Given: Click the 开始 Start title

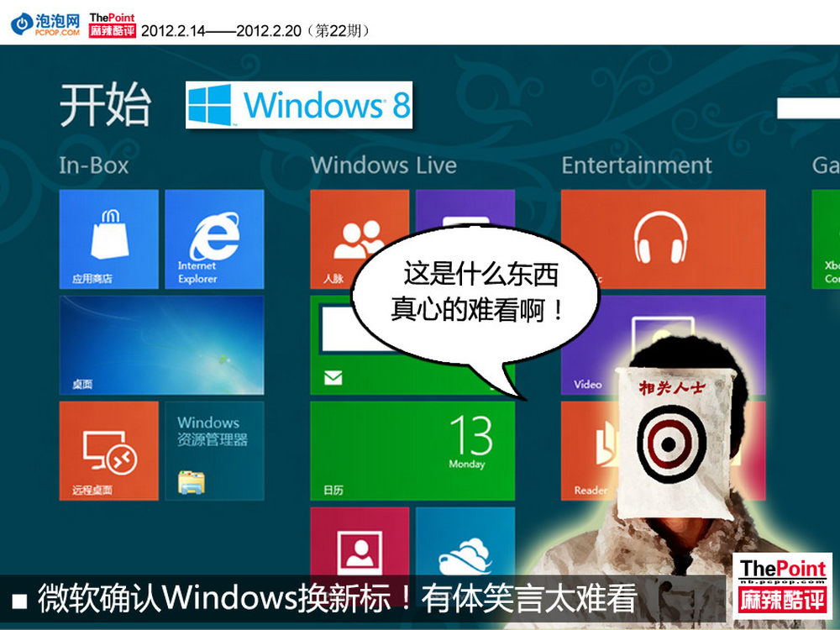Looking at the screenshot, I should pyautogui.click(x=105, y=104).
